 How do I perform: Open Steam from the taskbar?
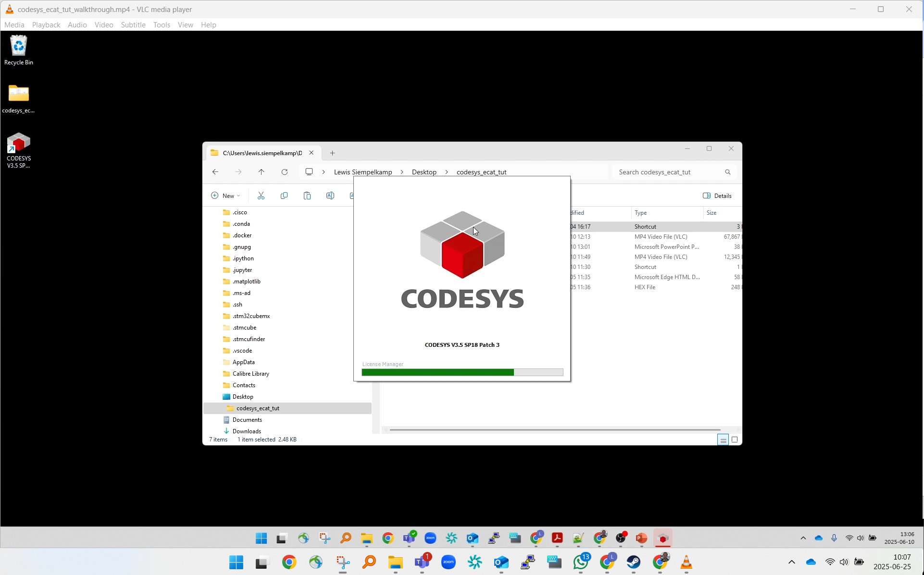pyautogui.click(x=634, y=563)
